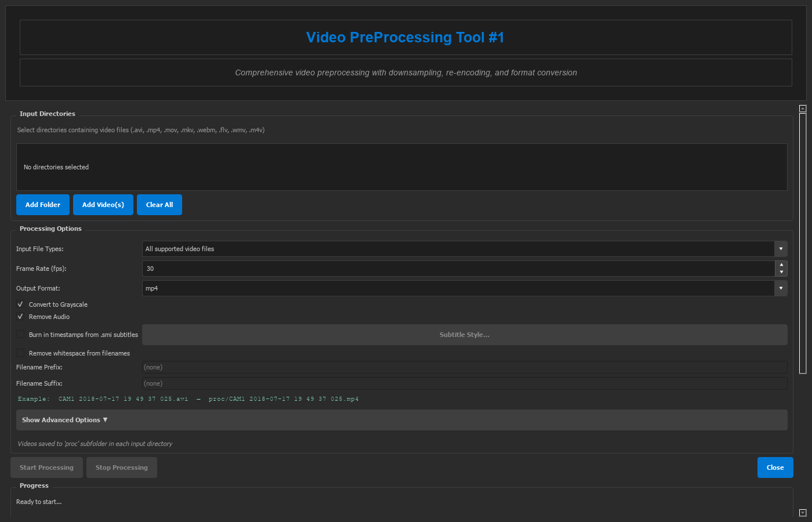Image resolution: width=812 pixels, height=522 pixels.
Task: Click the example filename conversion text
Action: (188, 399)
